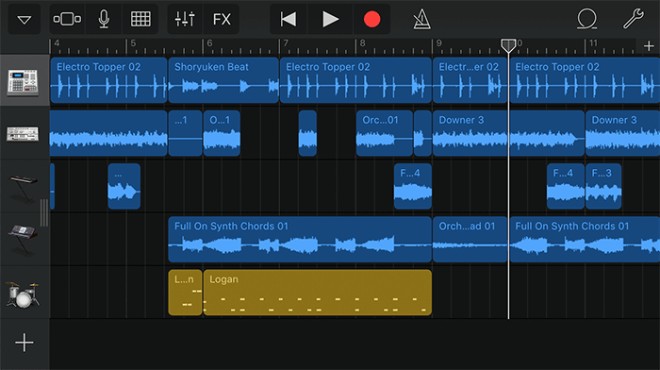
Task: Select the Electro Topper 02 region after playhead
Action: pyautogui.click(x=585, y=80)
